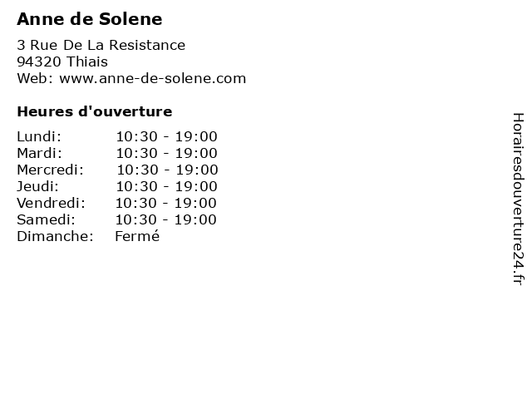Click the Horairesdouverture24.fr vertical watermark
The height and width of the screenshot is (399, 532).
(518, 199)
